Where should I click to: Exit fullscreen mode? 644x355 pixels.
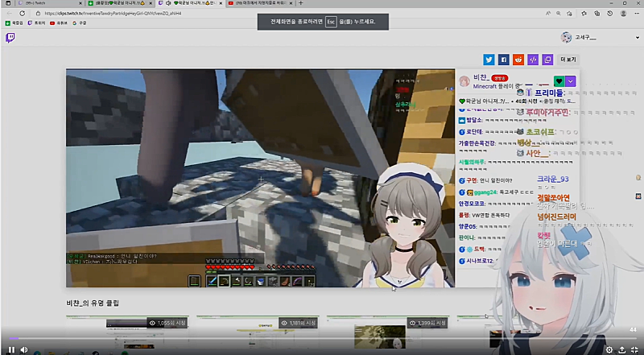click(635, 349)
